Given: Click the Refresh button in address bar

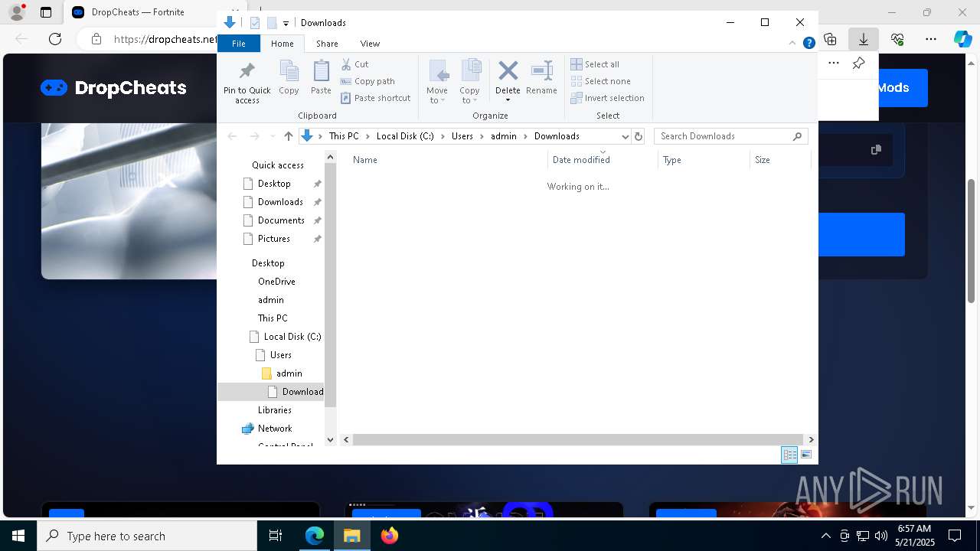Looking at the screenshot, I should pos(639,136).
